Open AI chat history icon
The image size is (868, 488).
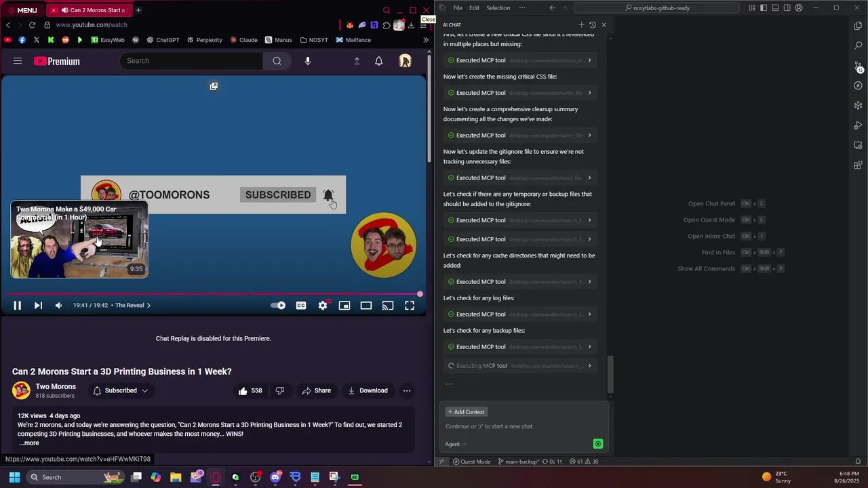click(593, 25)
